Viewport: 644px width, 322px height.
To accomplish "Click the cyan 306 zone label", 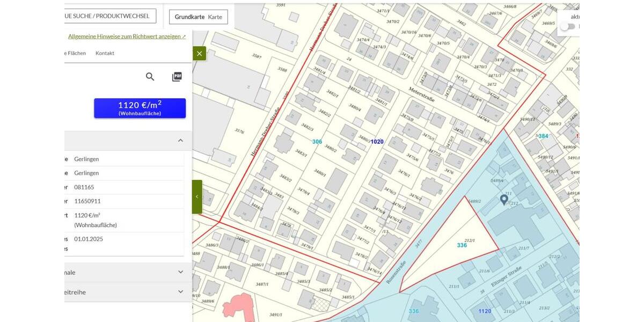I will pyautogui.click(x=317, y=142).
